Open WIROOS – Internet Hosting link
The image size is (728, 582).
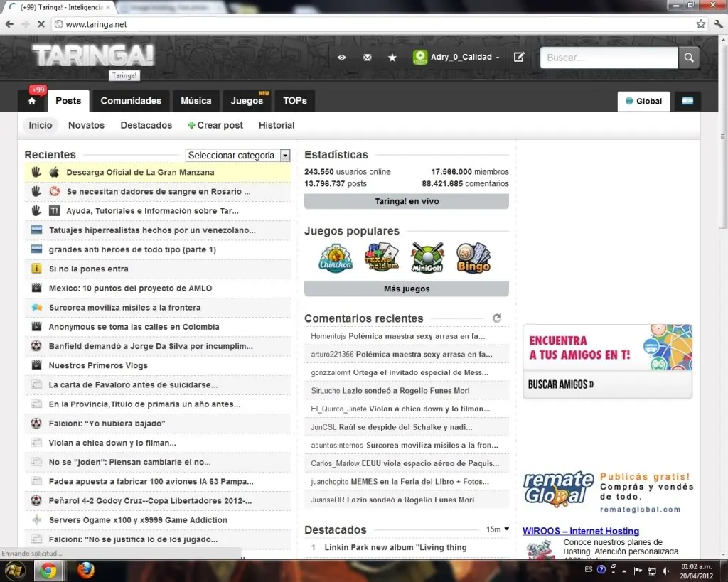click(581, 531)
